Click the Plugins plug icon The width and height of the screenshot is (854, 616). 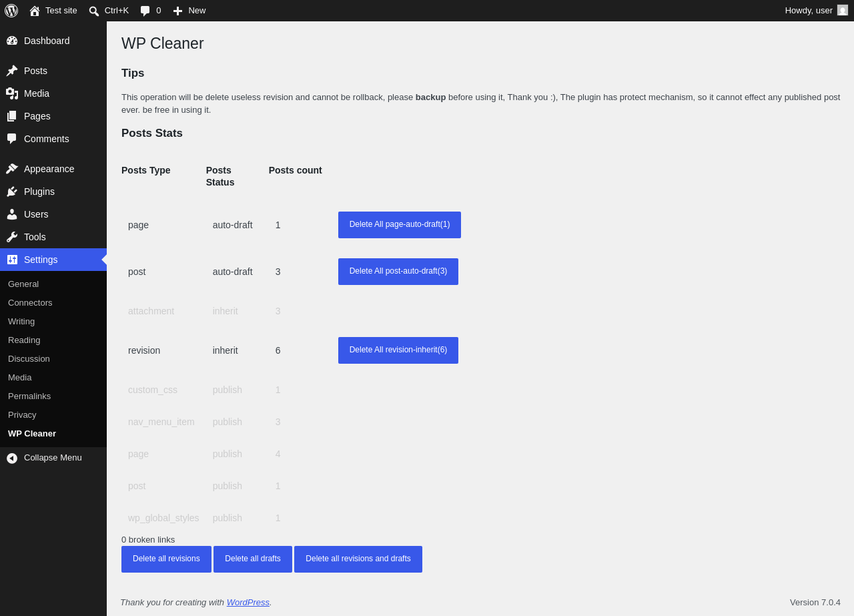tap(12, 192)
